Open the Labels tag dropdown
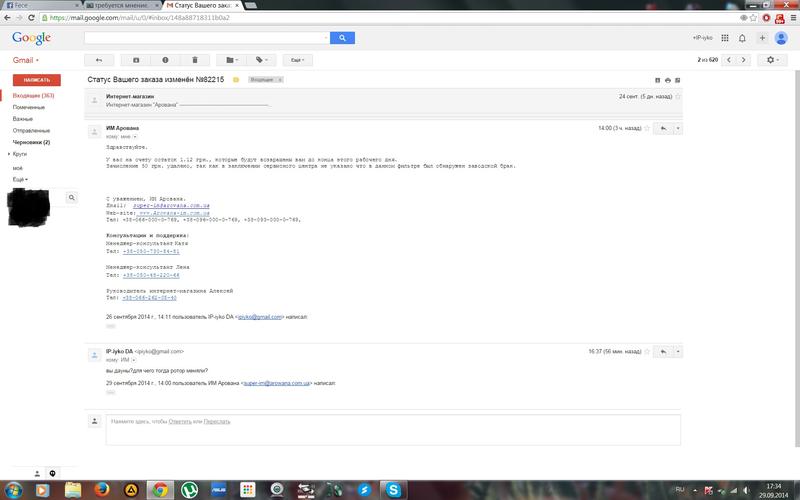 tap(261, 60)
